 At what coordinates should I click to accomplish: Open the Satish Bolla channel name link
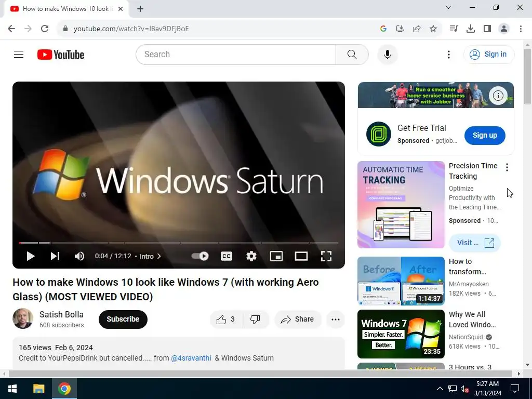(61, 314)
